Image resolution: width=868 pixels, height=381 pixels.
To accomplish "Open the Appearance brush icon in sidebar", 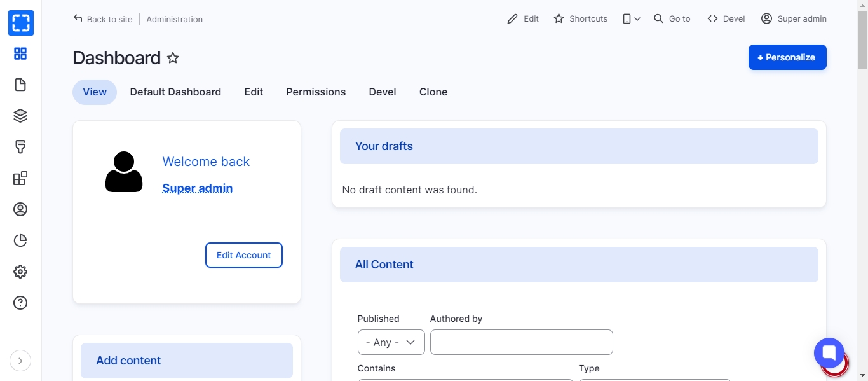I will point(20,147).
